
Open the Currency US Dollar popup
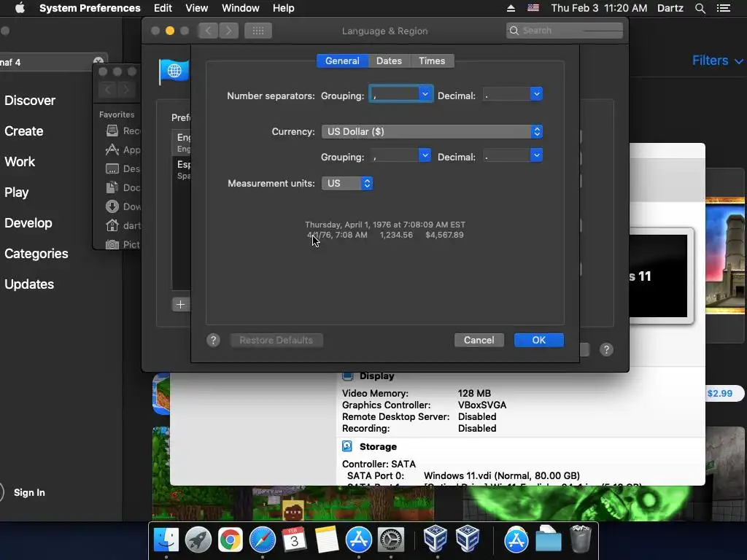tap(432, 131)
